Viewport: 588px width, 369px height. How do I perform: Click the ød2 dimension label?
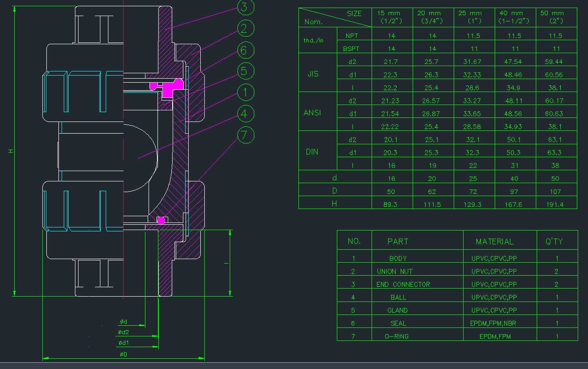point(124,332)
